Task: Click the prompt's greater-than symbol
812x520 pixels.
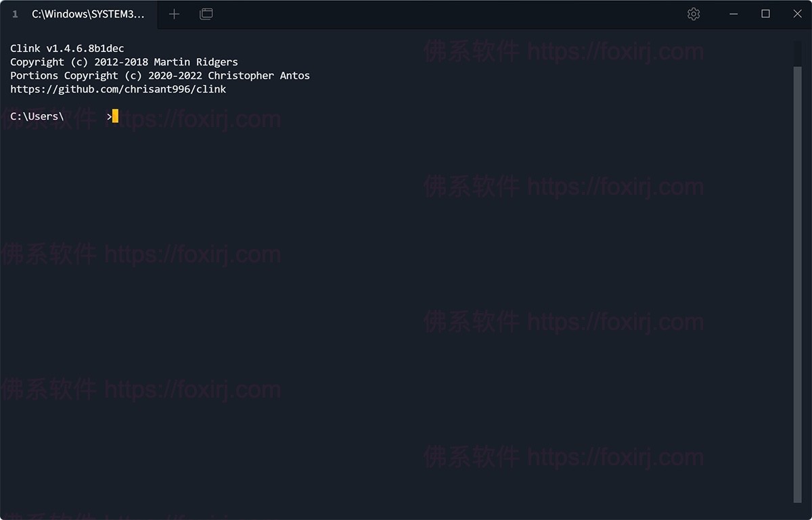Action: click(109, 116)
